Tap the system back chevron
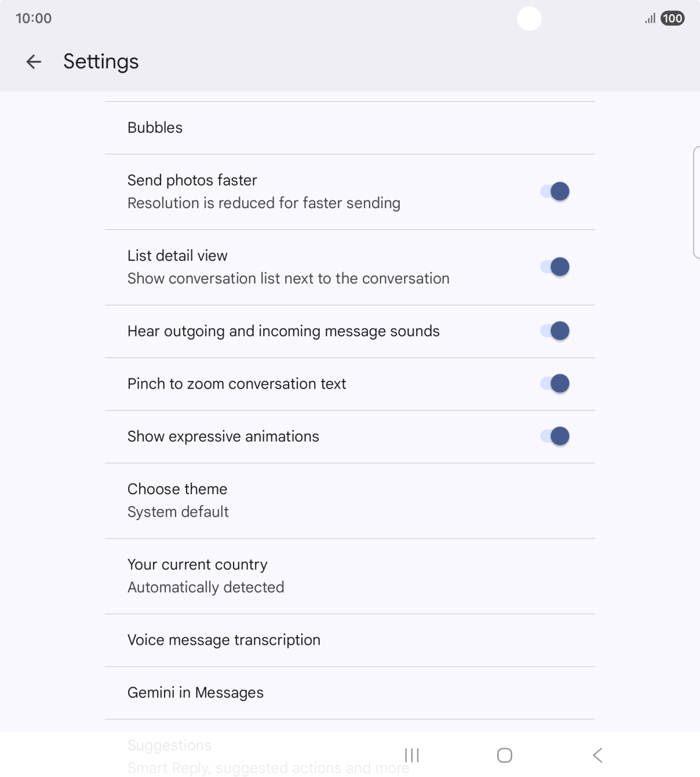 click(x=597, y=755)
